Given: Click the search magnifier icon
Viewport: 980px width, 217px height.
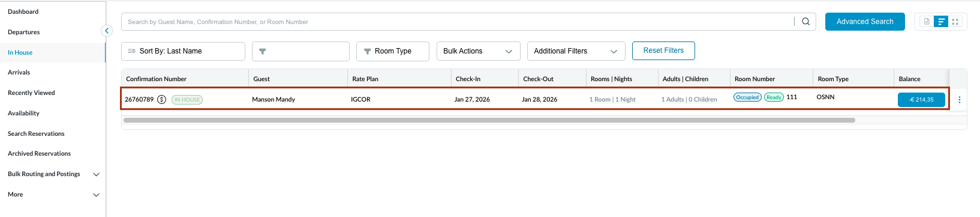Looking at the screenshot, I should pyautogui.click(x=805, y=22).
